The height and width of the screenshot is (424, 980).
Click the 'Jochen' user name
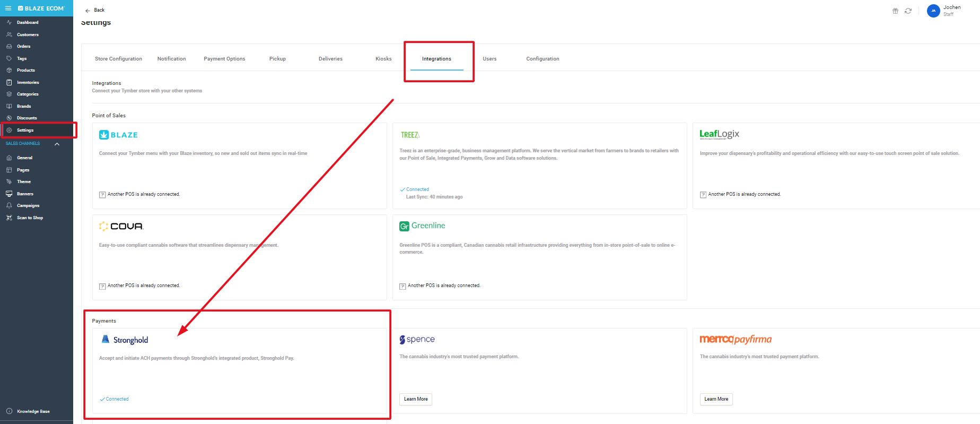click(x=952, y=7)
